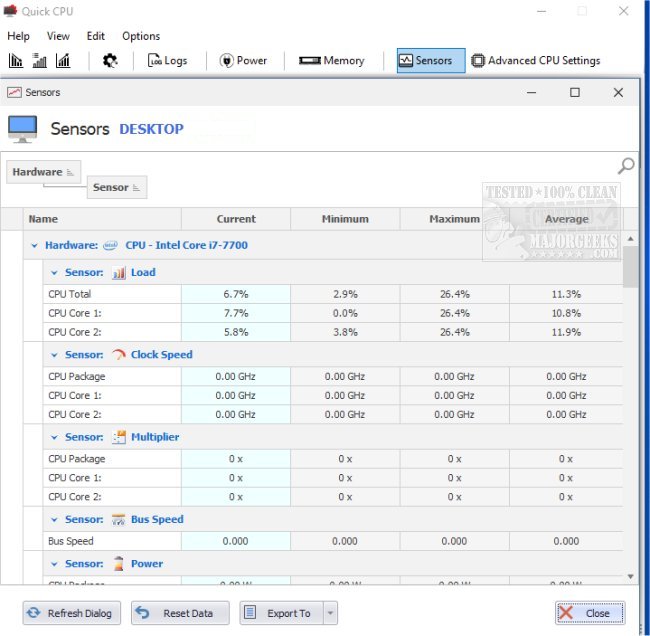Open Advanced CPU Settings
Viewport: 650px width, 636px height.
(536, 61)
